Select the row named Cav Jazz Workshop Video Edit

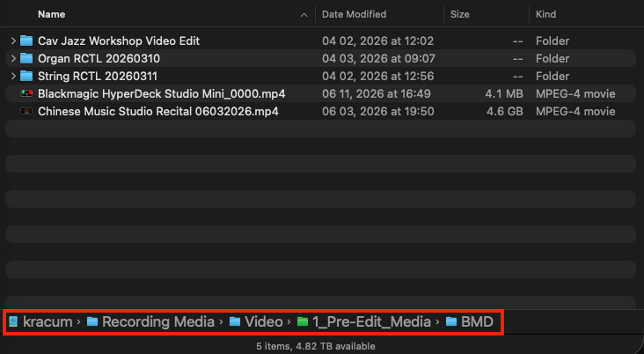[x=320, y=41]
